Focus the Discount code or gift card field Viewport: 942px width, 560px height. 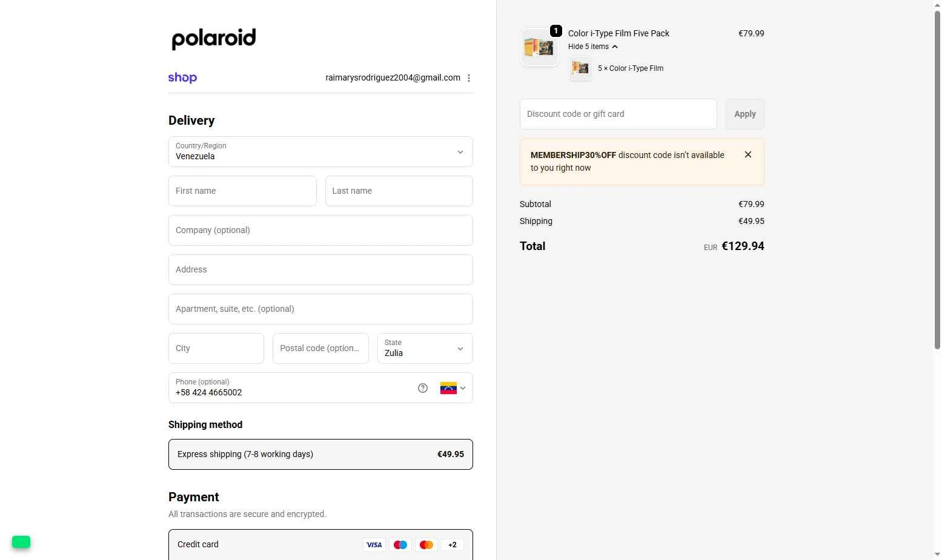tap(619, 114)
